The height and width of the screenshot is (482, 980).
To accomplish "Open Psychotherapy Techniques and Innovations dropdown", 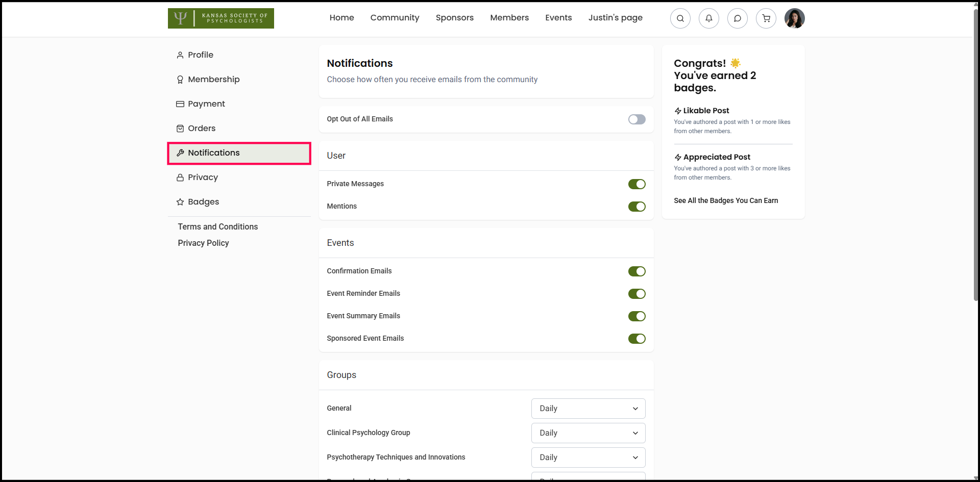I will coord(588,458).
